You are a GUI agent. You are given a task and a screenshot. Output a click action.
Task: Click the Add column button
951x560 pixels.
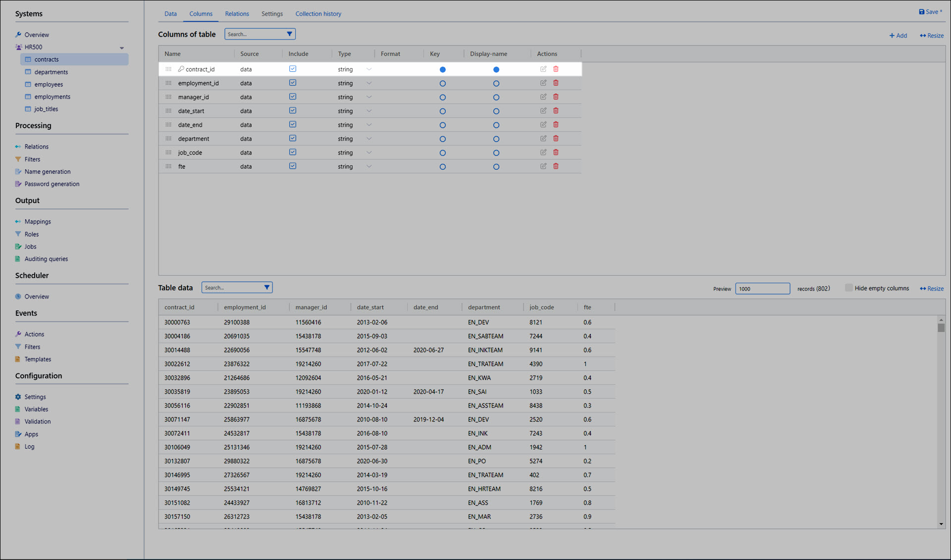click(898, 36)
